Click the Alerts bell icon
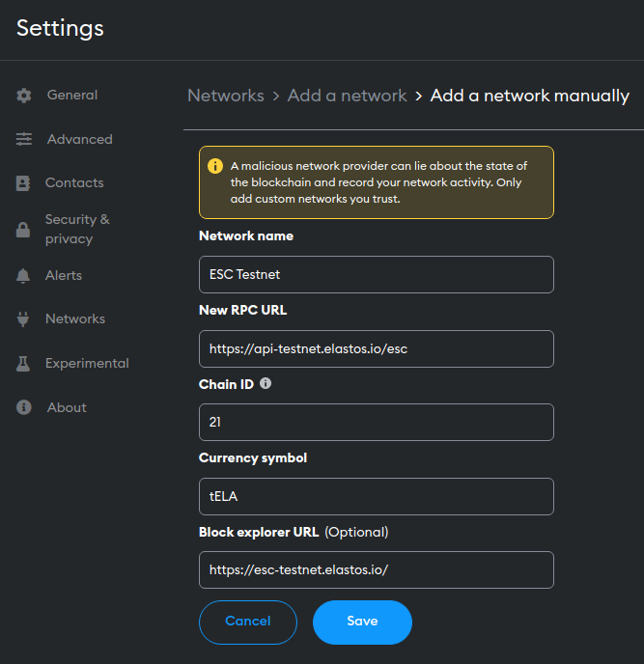Image resolution: width=644 pixels, height=664 pixels. pyautogui.click(x=24, y=276)
